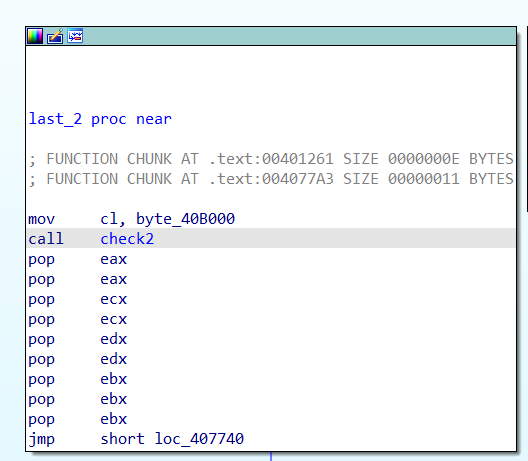Viewport: 528px width, 461px height.
Task: Click function chunk comment at .text:00401261
Action: pyautogui.click(x=271, y=159)
